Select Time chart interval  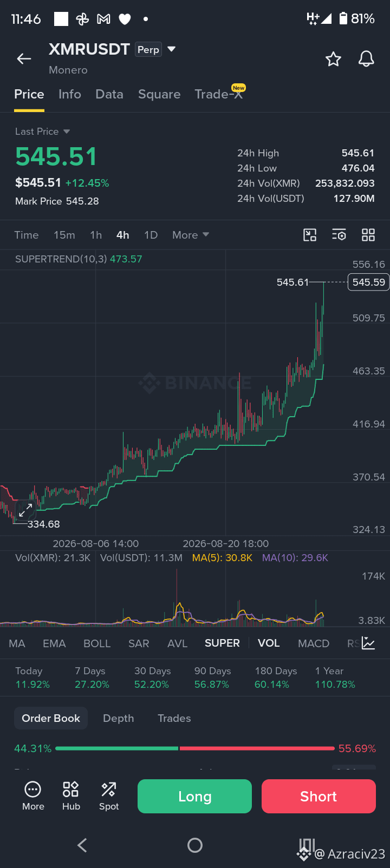(27, 235)
